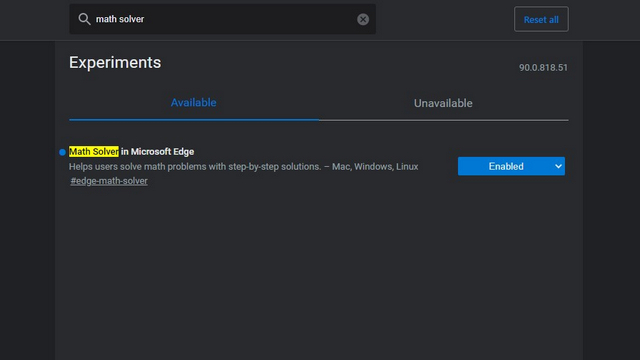
Task: Open the Unavailable tab
Action: pos(443,103)
